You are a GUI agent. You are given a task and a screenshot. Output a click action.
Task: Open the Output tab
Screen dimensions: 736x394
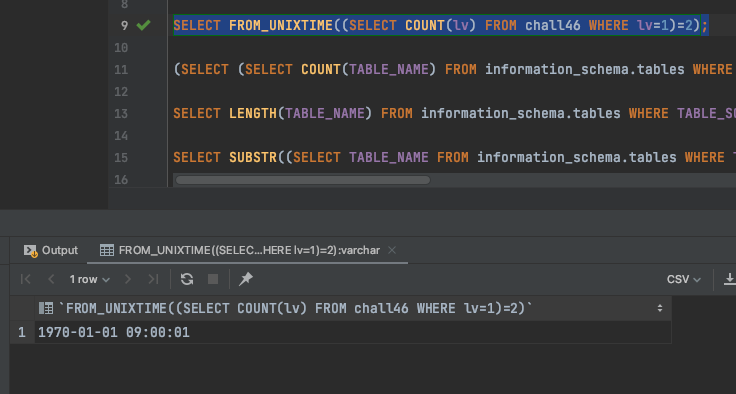point(51,250)
